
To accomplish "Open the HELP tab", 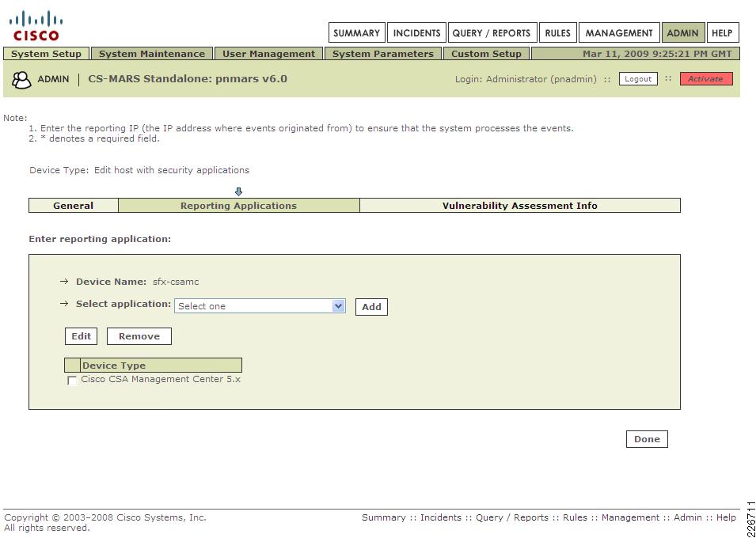I will pos(722,32).
